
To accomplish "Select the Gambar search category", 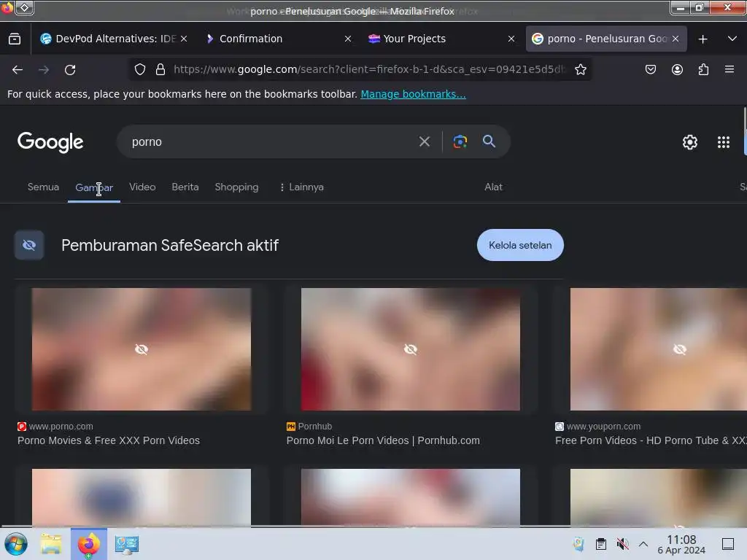I will [x=94, y=187].
